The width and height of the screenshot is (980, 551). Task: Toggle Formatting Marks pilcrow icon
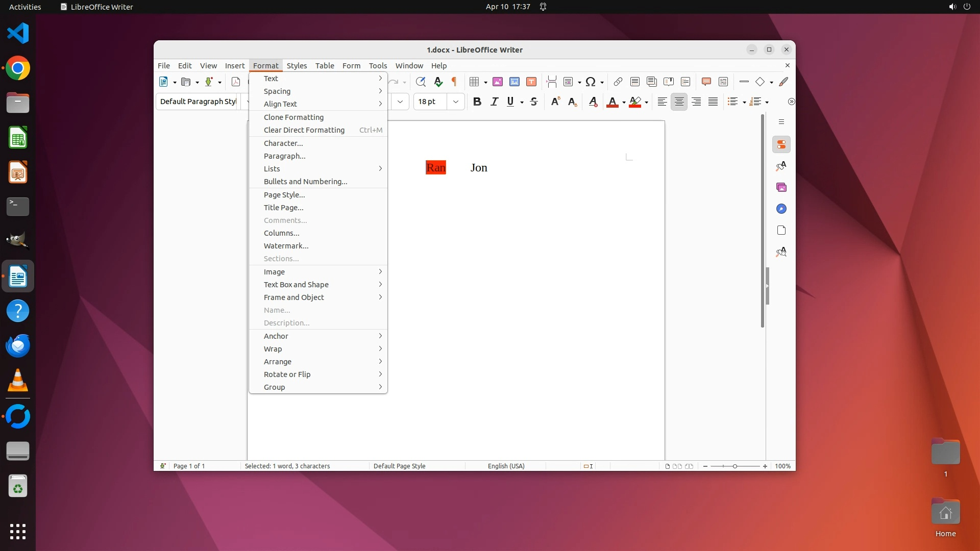(454, 82)
